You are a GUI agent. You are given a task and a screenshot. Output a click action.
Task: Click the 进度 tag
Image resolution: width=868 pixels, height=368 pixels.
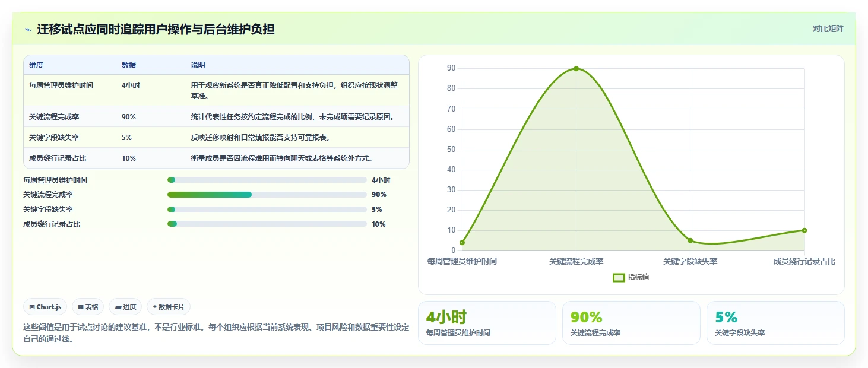point(125,307)
